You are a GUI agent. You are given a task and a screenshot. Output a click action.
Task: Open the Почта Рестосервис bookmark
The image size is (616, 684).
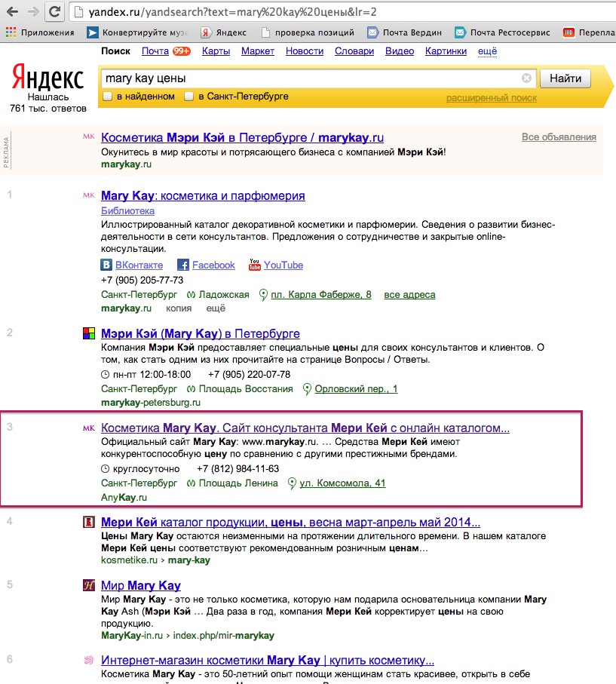click(502, 32)
